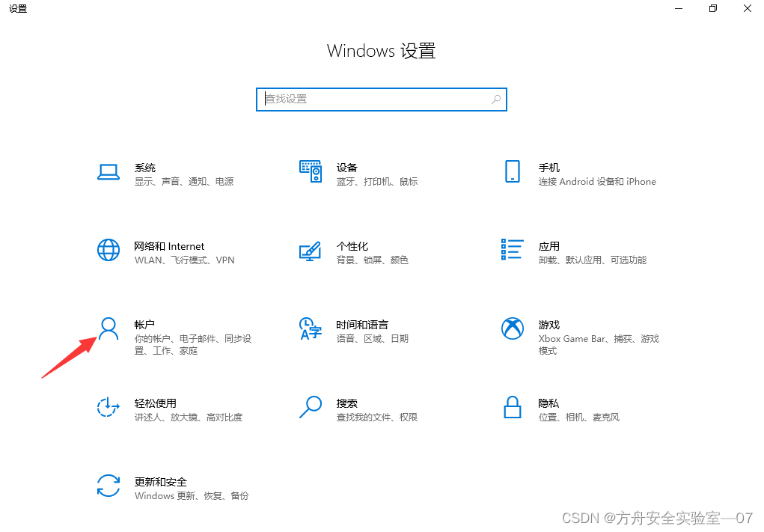Open the 帐户 person icon
The width and height of the screenshot is (764, 532).
(x=109, y=328)
